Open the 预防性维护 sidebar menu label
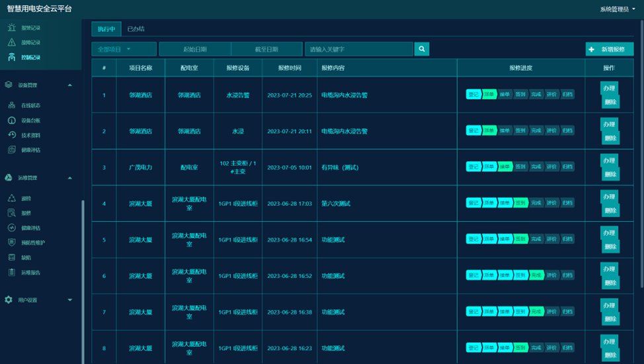The width and height of the screenshot is (644, 364). [33, 243]
